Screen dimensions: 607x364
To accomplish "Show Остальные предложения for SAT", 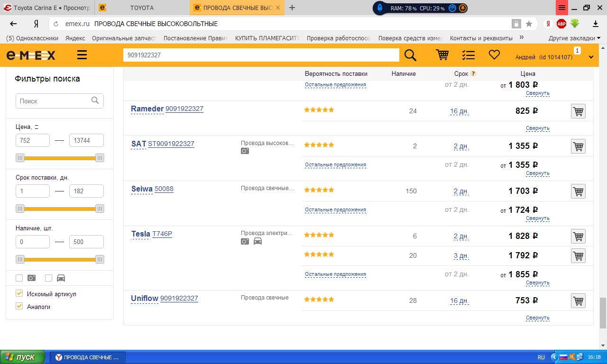I will click(335, 165).
